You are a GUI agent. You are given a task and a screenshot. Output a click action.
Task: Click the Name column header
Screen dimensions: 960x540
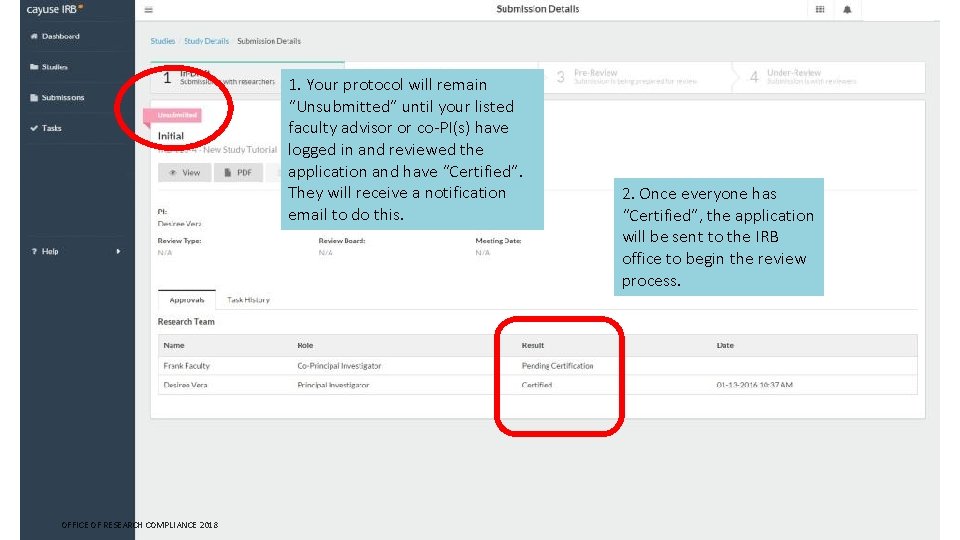coord(174,345)
